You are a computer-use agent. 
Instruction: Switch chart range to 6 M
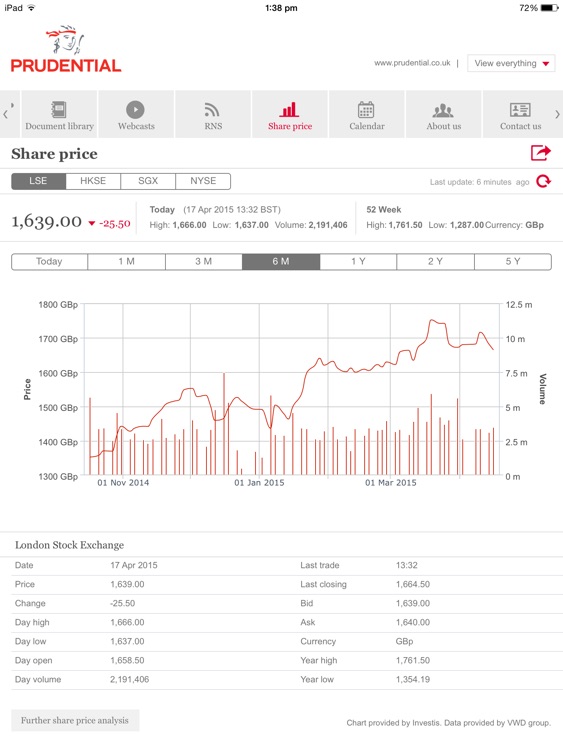pos(281,262)
